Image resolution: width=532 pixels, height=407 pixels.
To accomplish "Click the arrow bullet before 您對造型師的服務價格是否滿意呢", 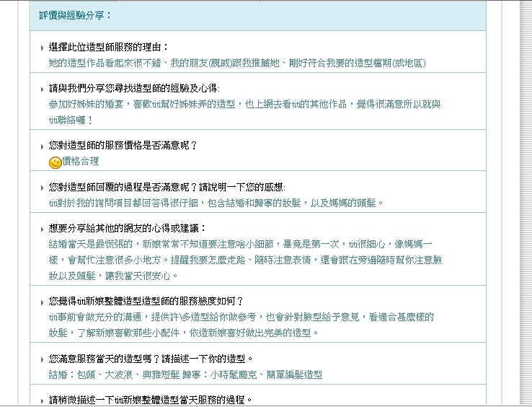I will (x=42, y=146).
